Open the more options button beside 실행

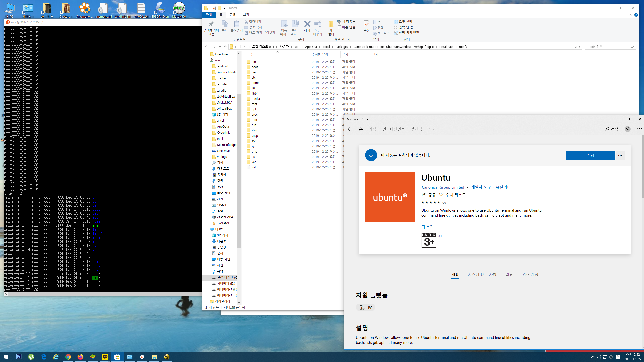[620, 155]
